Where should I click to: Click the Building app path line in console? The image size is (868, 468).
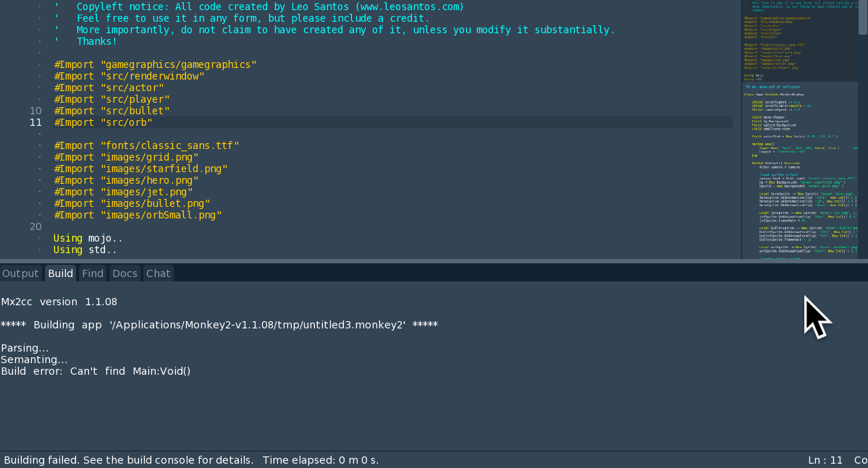pyautogui.click(x=219, y=325)
